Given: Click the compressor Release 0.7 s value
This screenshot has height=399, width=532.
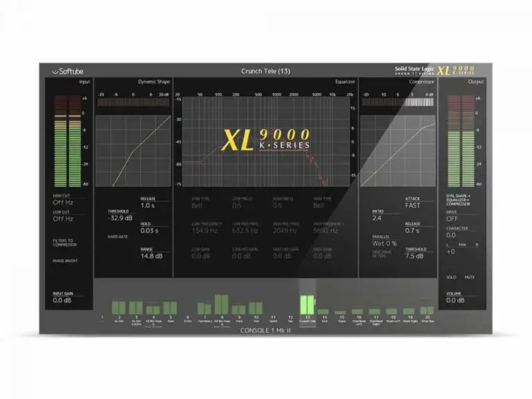Looking at the screenshot, I should click(x=412, y=231).
